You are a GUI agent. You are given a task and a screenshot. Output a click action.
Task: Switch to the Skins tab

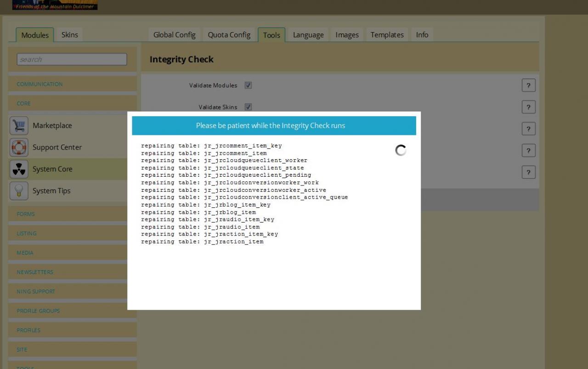coord(69,35)
